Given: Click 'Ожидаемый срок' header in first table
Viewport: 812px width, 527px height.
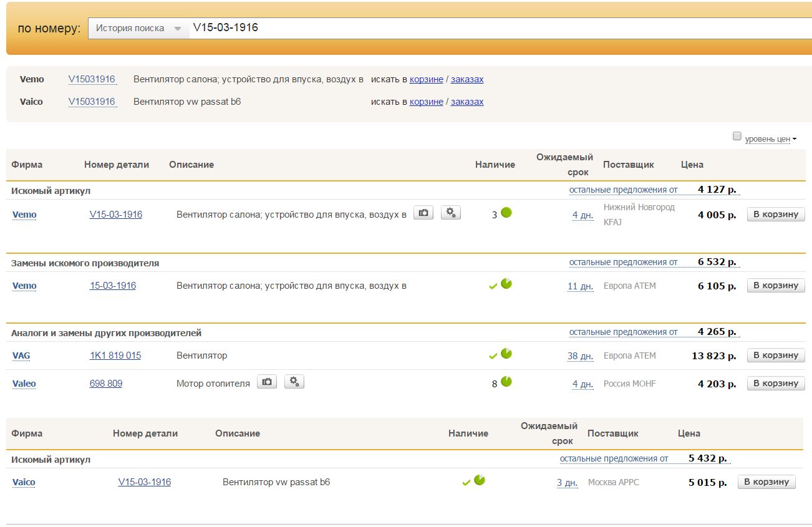Looking at the screenshot, I should pos(564,165).
